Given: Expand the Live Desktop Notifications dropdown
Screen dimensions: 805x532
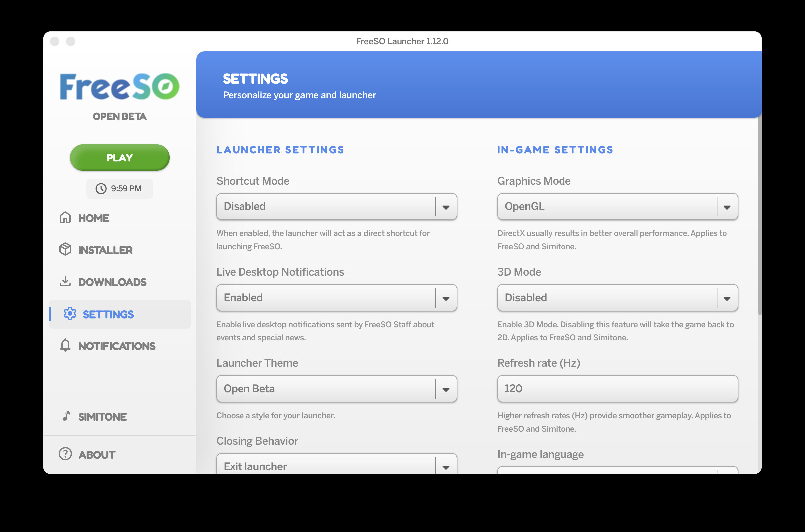Looking at the screenshot, I should click(336, 298).
